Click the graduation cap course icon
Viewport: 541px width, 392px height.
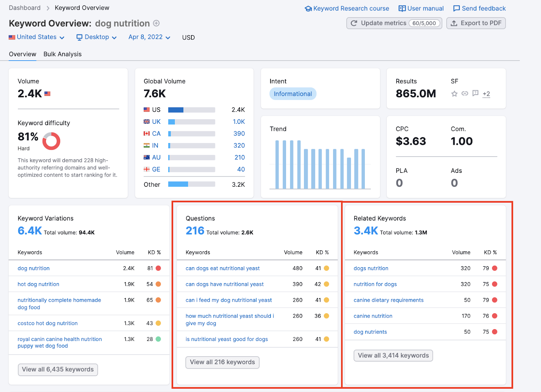coord(308,9)
